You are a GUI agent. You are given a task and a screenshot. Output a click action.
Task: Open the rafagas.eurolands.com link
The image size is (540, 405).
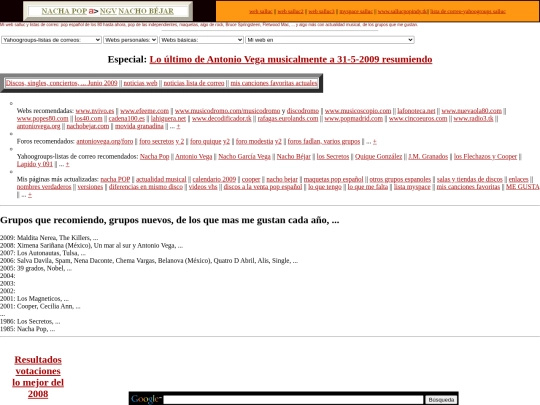pyautogui.click(x=288, y=118)
